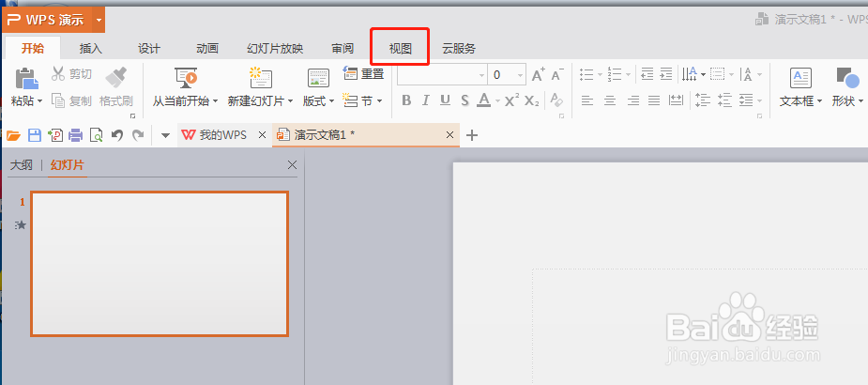Toggle text Shadow (S) formatting
The width and height of the screenshot is (868, 385).
tap(464, 100)
